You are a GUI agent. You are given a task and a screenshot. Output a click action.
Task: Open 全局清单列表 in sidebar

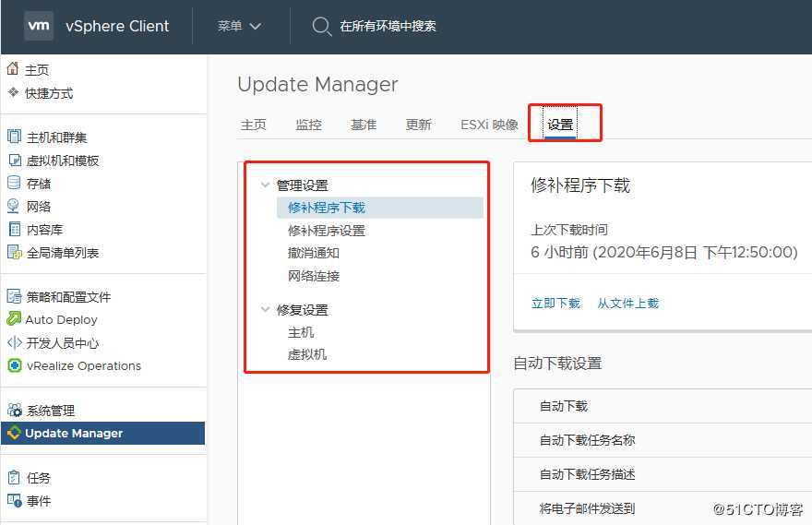[62, 253]
